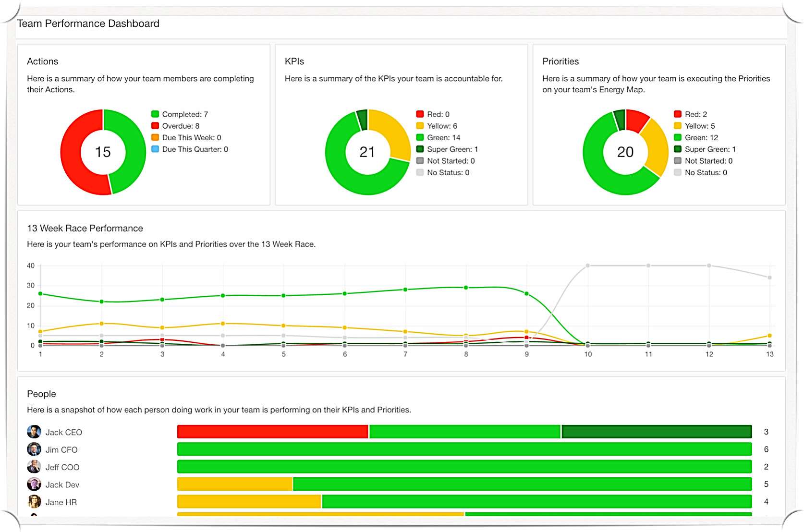
Task: Click count 6 beside Jim CFO bar
Action: (766, 449)
